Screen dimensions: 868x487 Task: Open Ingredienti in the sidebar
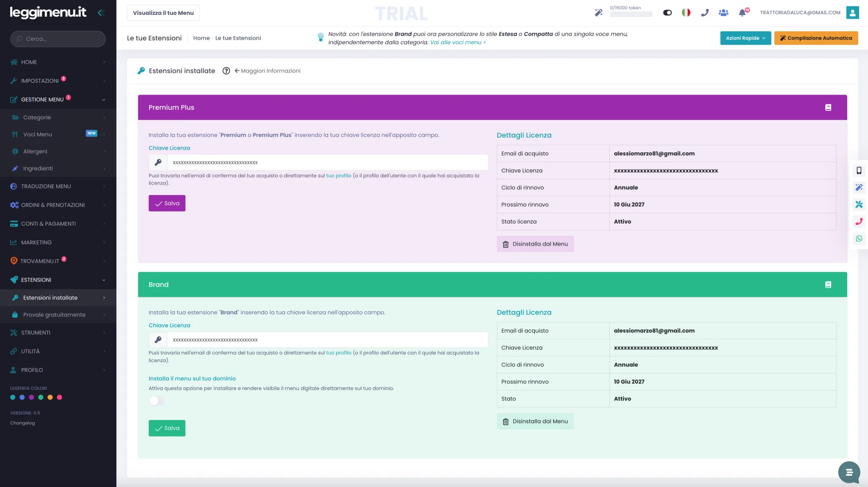point(58,168)
